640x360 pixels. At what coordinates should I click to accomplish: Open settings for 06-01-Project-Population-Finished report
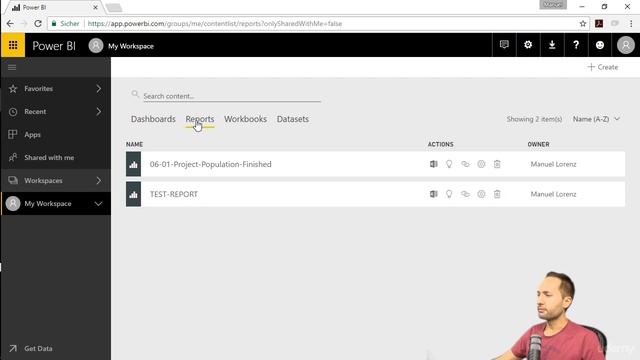(481, 164)
